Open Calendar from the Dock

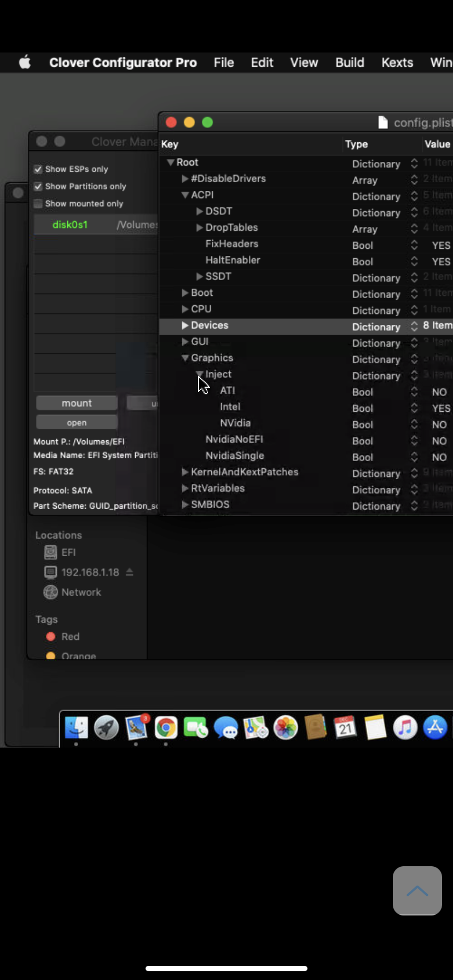click(x=345, y=727)
